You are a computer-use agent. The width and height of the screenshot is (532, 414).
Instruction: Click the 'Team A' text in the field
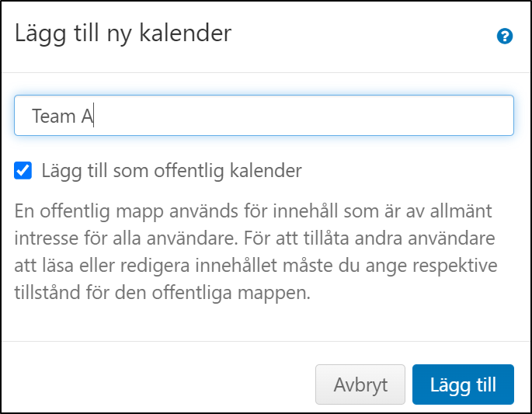pos(62,117)
